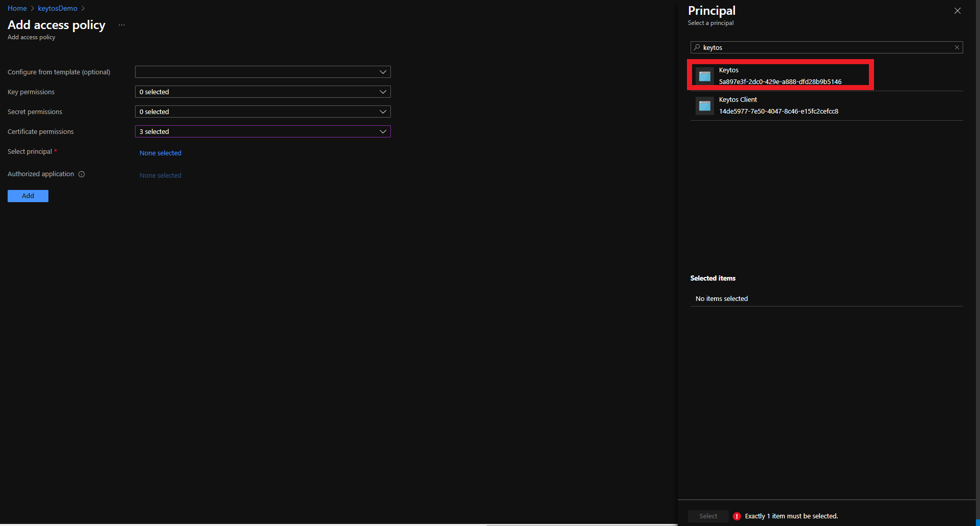The width and height of the screenshot is (980, 526).
Task: Click the 'No items selected' text
Action: coord(722,298)
